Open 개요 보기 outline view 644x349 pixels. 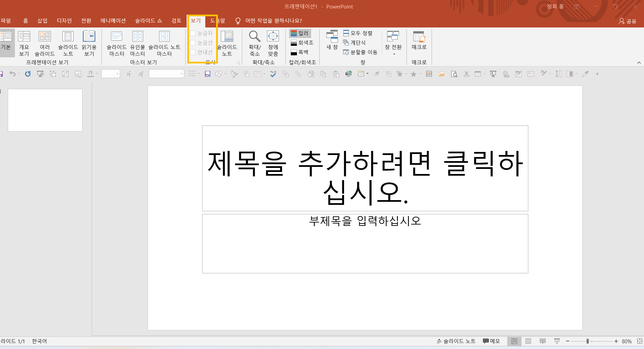pos(24,43)
